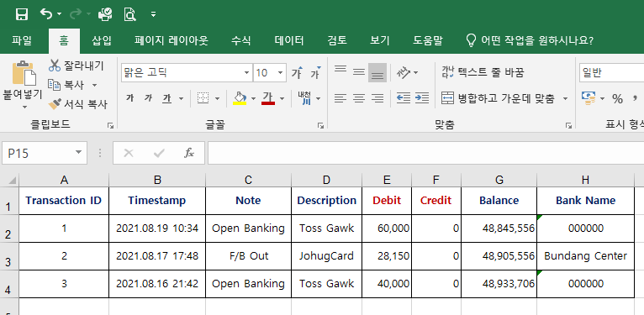
Task: Toggle 텍스트 줄 바꿈 wrap text
Action: click(483, 72)
